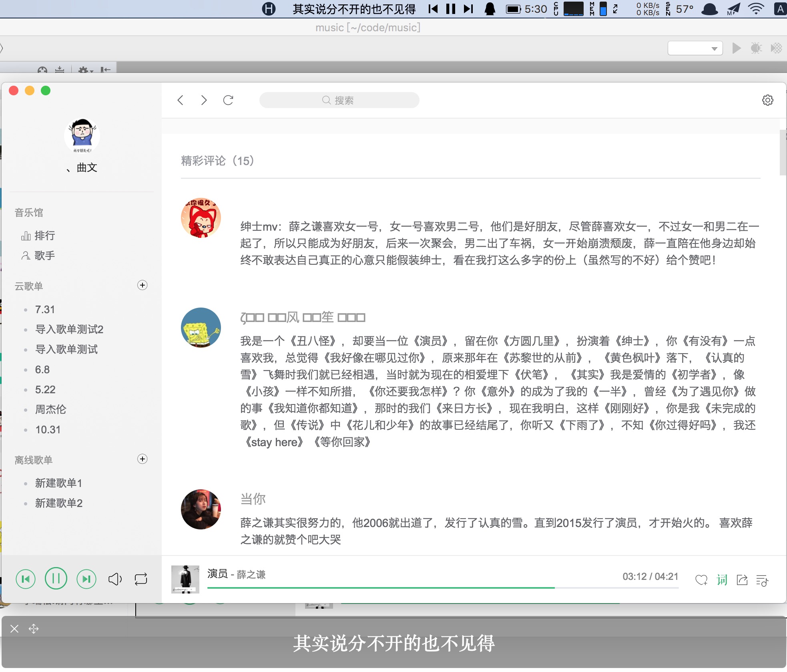Image resolution: width=787 pixels, height=672 pixels.
Task: Add new cloud playlist in 云歌单
Action: pos(143,285)
